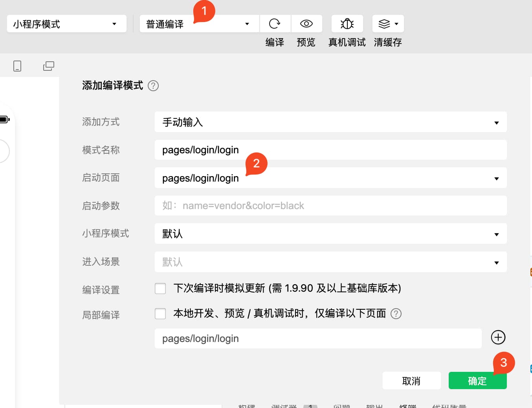Click the 编译设置 label
Screen dimensions: 532x408
point(101,290)
